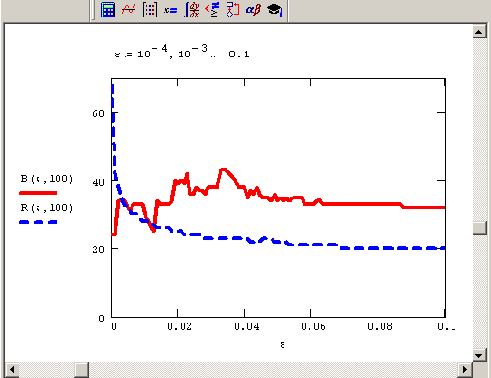Click the horizontal scrollbar thumb
491x378 pixels.
(81, 369)
